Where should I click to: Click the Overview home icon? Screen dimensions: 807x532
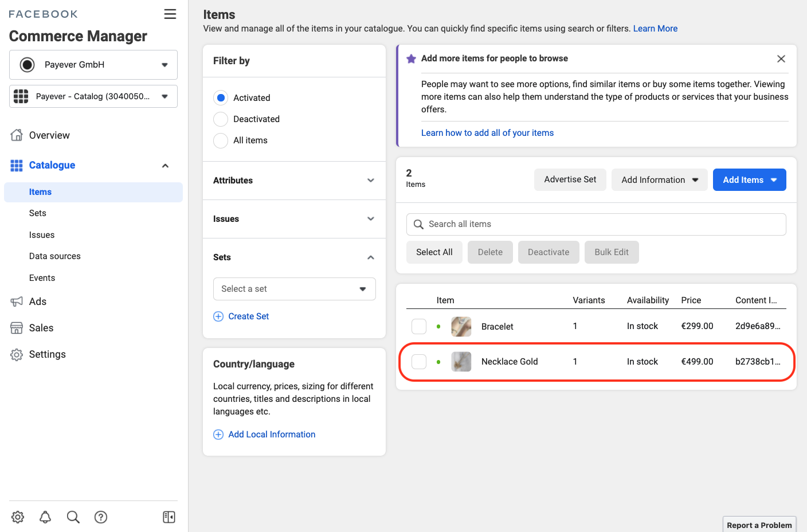pos(17,135)
